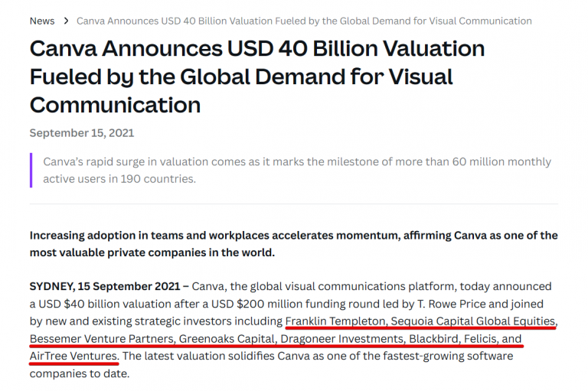Click the News breadcrumb link

pos(42,21)
